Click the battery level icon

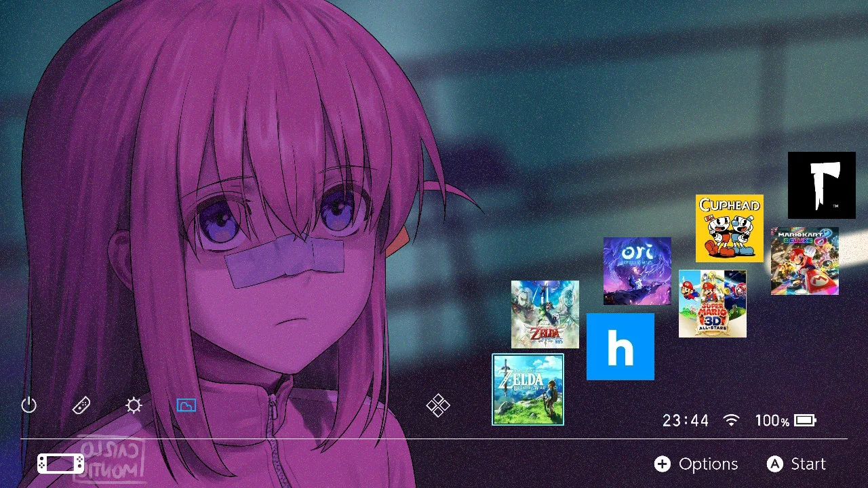point(805,420)
